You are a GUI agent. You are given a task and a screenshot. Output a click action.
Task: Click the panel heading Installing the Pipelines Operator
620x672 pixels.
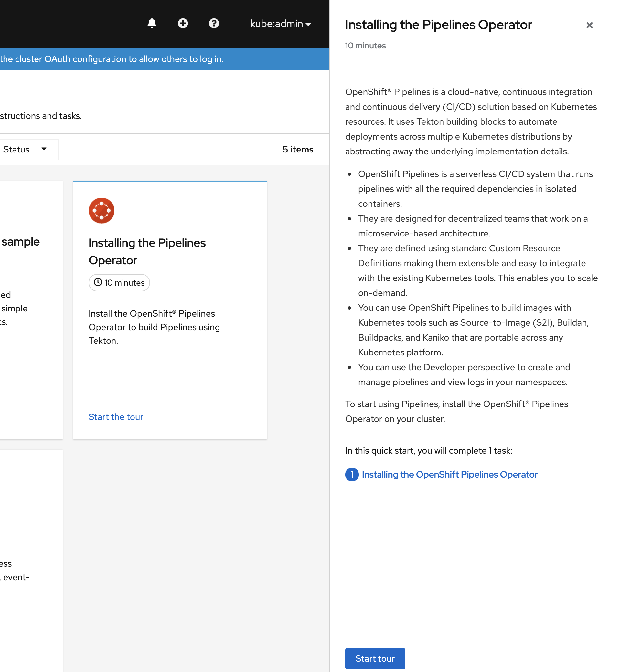439,25
